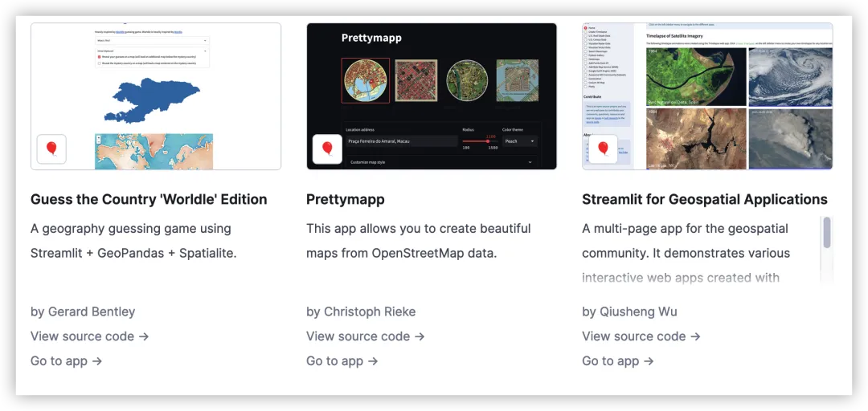Expand 'Customize map style' section in Prettymapp
868x411 pixels.
coord(440,161)
